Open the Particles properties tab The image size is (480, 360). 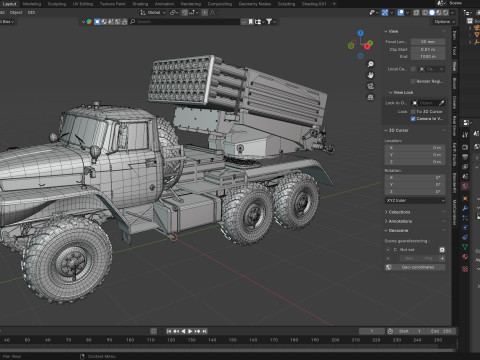[x=465, y=218]
